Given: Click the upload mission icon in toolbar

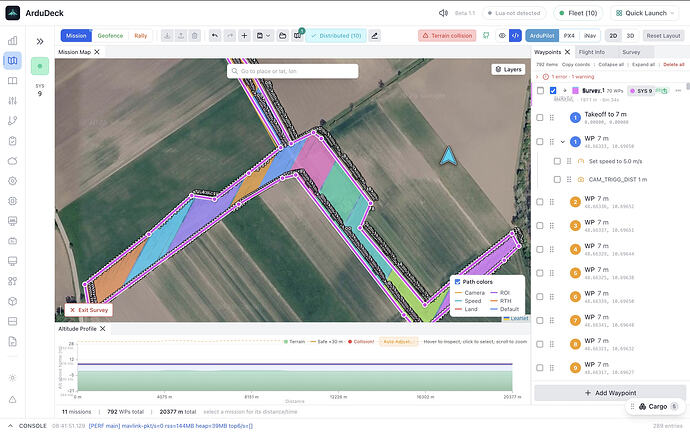Looking at the screenshot, I should click(x=181, y=36).
